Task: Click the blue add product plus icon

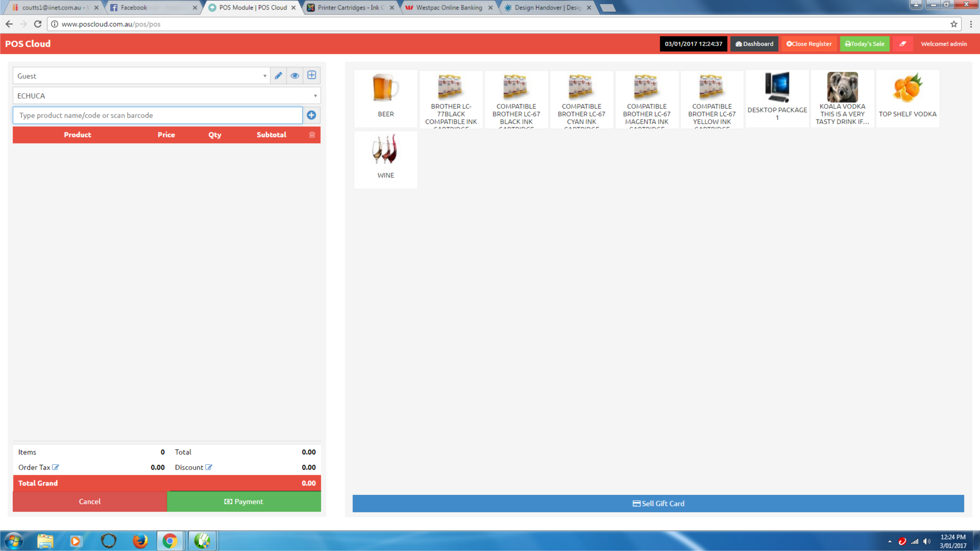Action: pyautogui.click(x=311, y=115)
